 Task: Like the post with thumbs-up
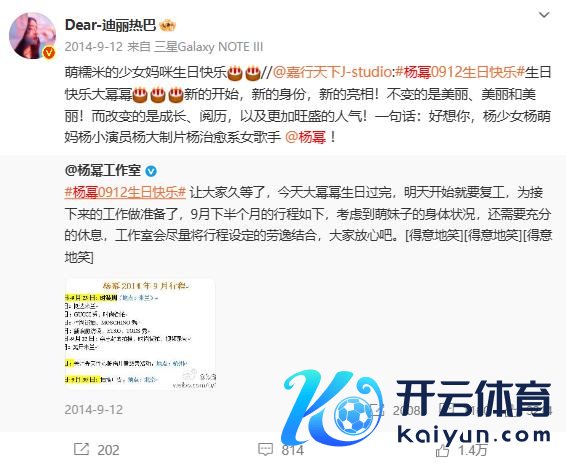(x=443, y=450)
